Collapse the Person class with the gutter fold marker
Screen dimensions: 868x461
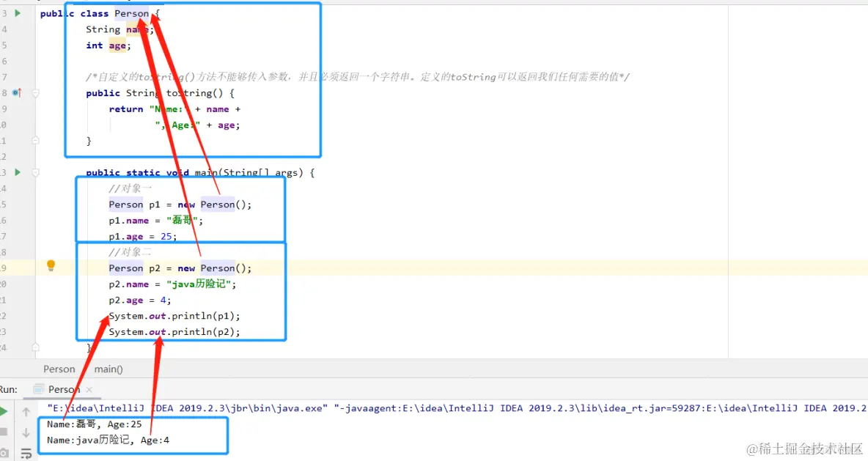[x=34, y=12]
